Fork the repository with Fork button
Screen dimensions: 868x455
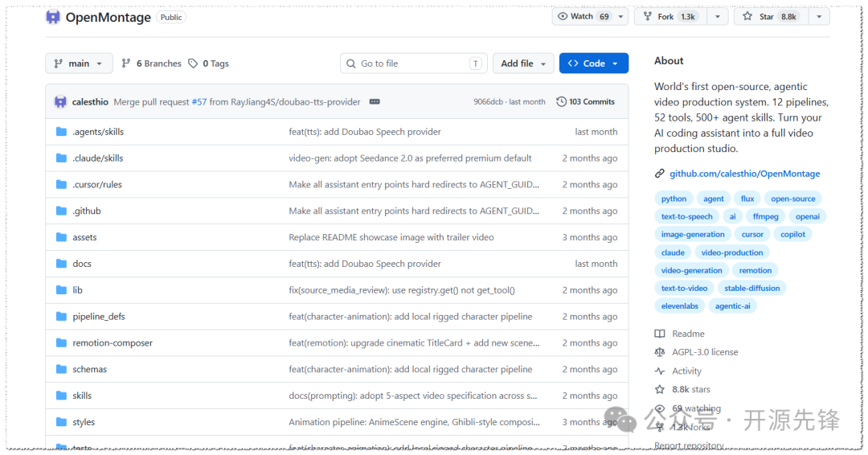point(671,17)
